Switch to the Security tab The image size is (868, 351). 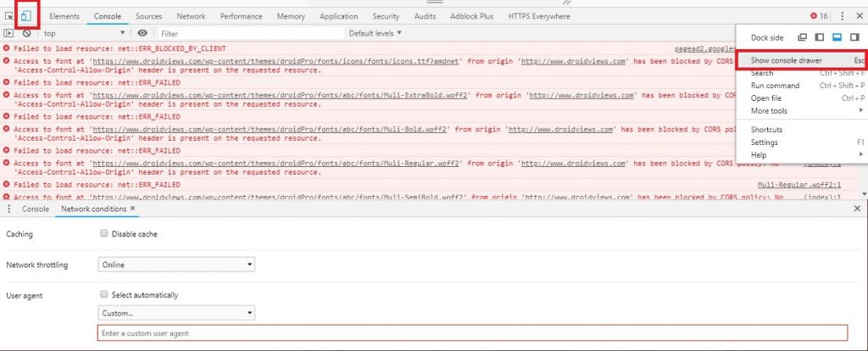tap(386, 16)
